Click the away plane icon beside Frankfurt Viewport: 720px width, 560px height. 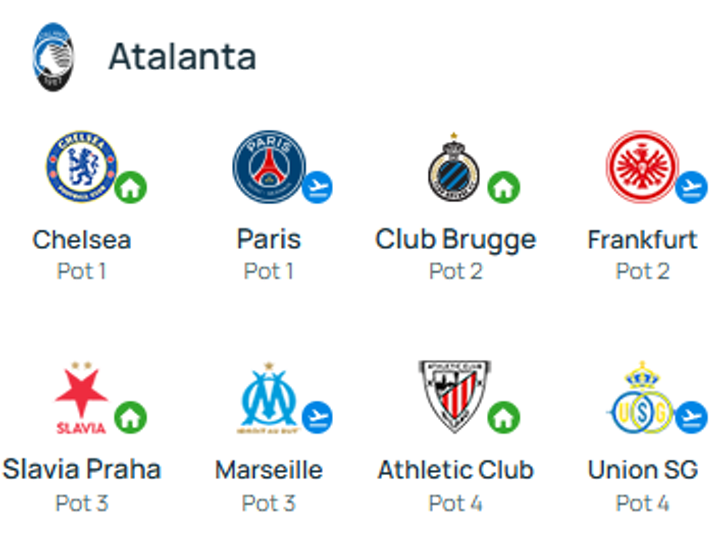pyautogui.click(x=691, y=187)
